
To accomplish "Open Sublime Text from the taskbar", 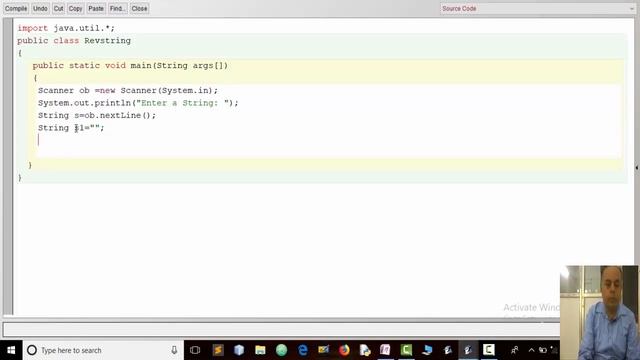I will click(218, 350).
